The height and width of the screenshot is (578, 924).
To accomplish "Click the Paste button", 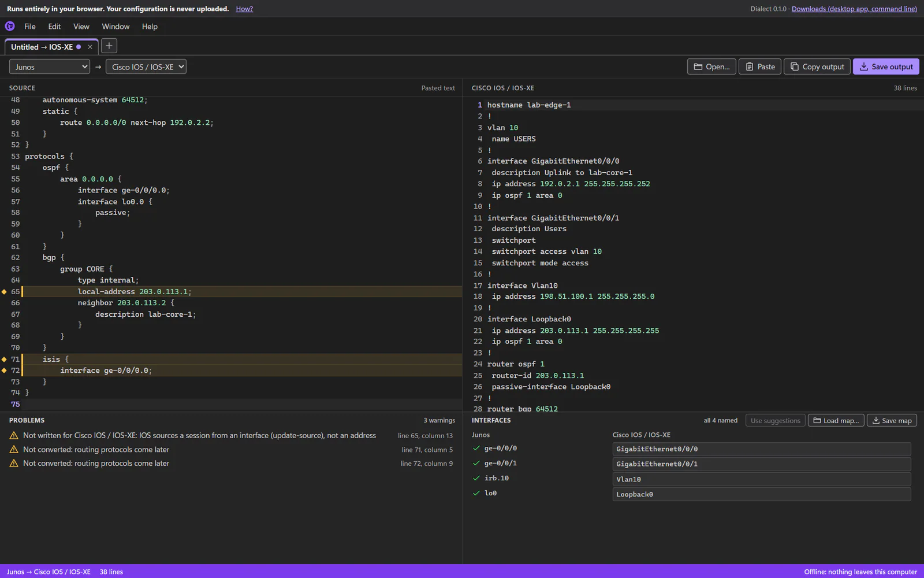I will pyautogui.click(x=760, y=66).
